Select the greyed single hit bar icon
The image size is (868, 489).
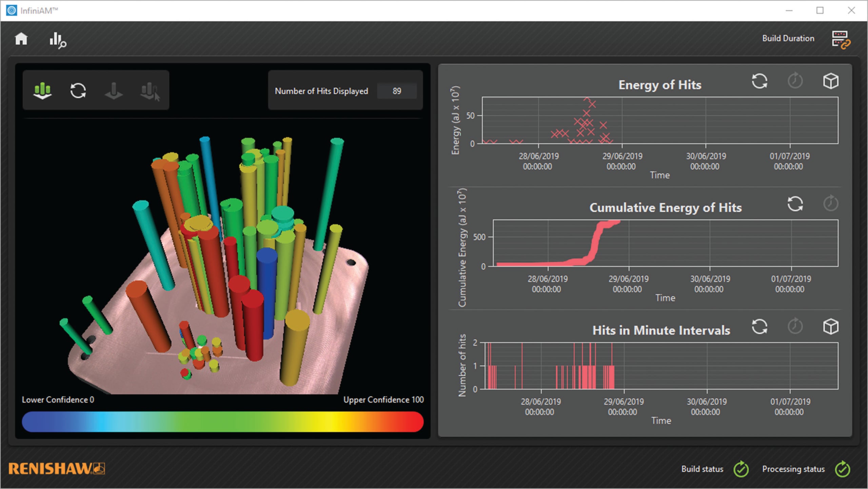[x=114, y=91]
